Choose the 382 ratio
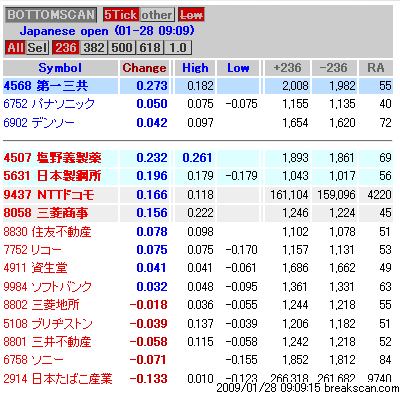The image size is (400, 394). [x=94, y=48]
